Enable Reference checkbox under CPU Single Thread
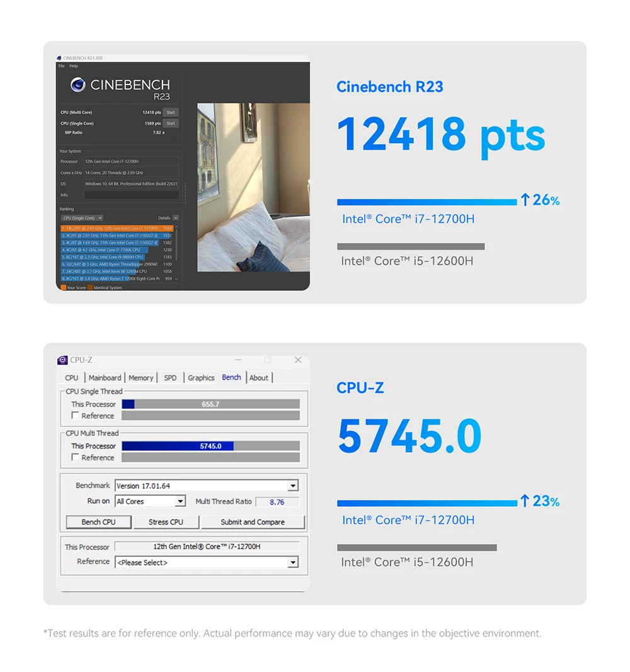The width and height of the screenshot is (630, 672). (76, 416)
